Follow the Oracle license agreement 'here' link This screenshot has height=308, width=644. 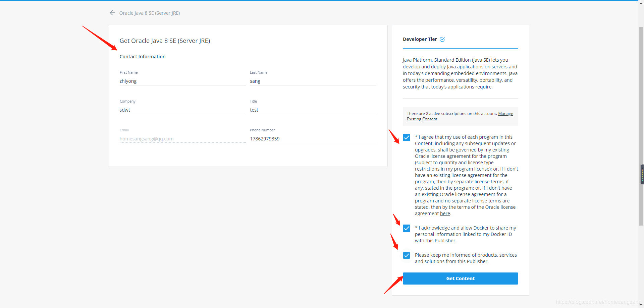[445, 213]
